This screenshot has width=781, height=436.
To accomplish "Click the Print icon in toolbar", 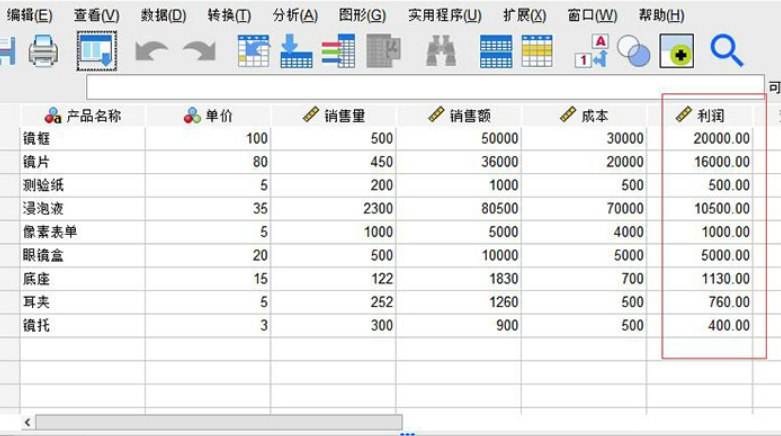I will click(x=43, y=51).
